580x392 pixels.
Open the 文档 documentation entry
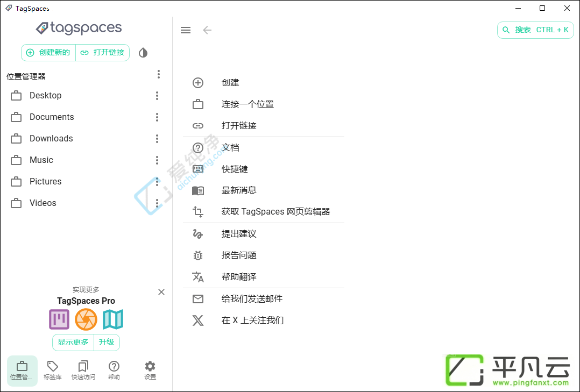coord(264,147)
